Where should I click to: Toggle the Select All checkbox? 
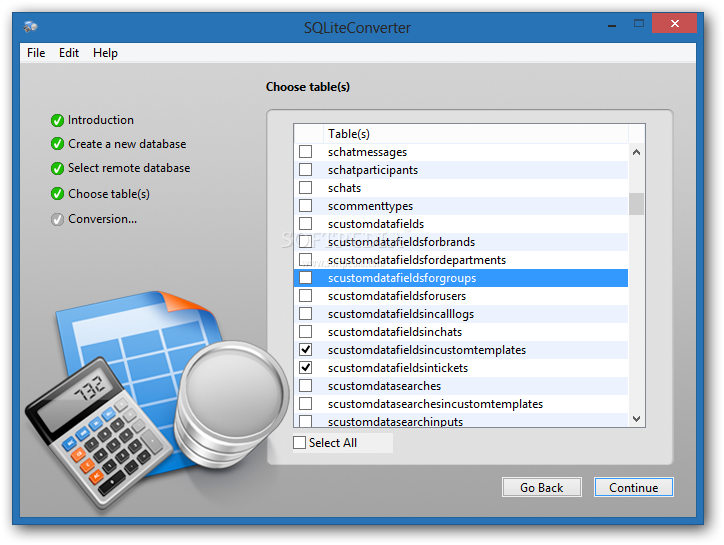(299, 442)
